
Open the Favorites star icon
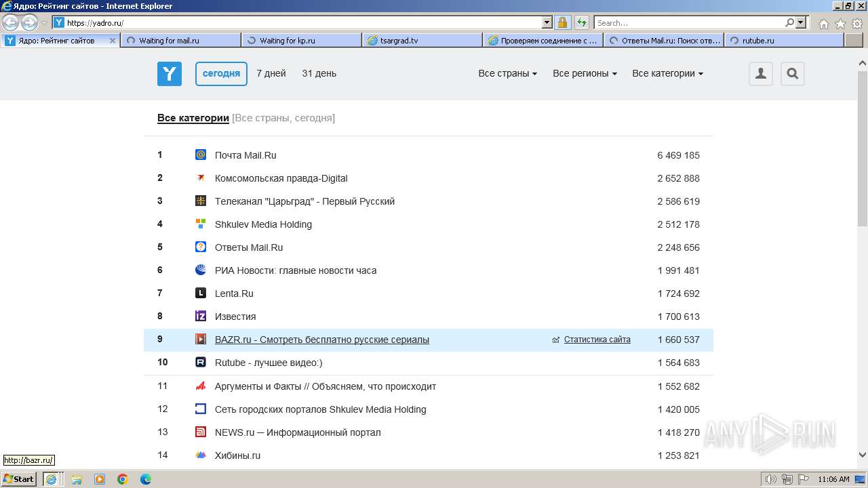tap(840, 24)
